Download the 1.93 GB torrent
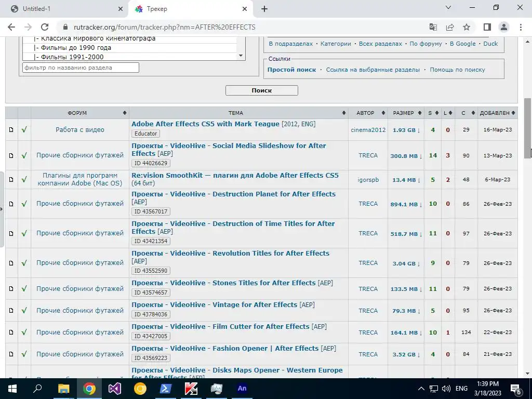 pos(406,130)
